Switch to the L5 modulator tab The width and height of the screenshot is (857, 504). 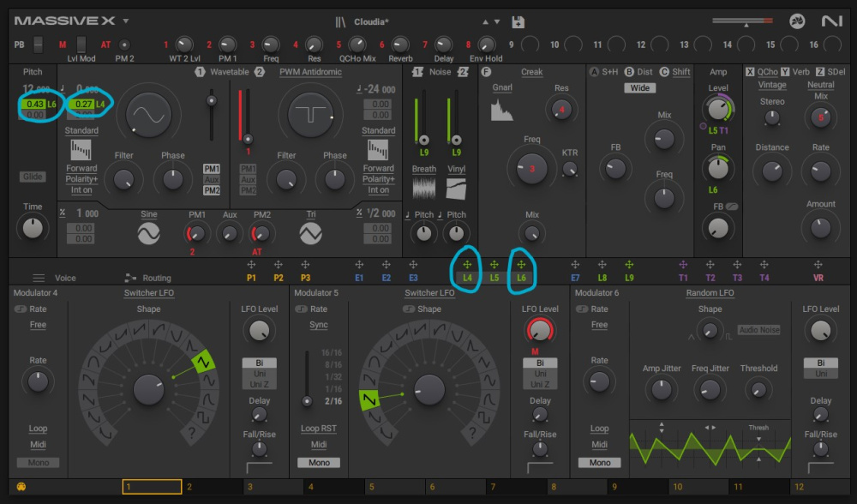(494, 278)
